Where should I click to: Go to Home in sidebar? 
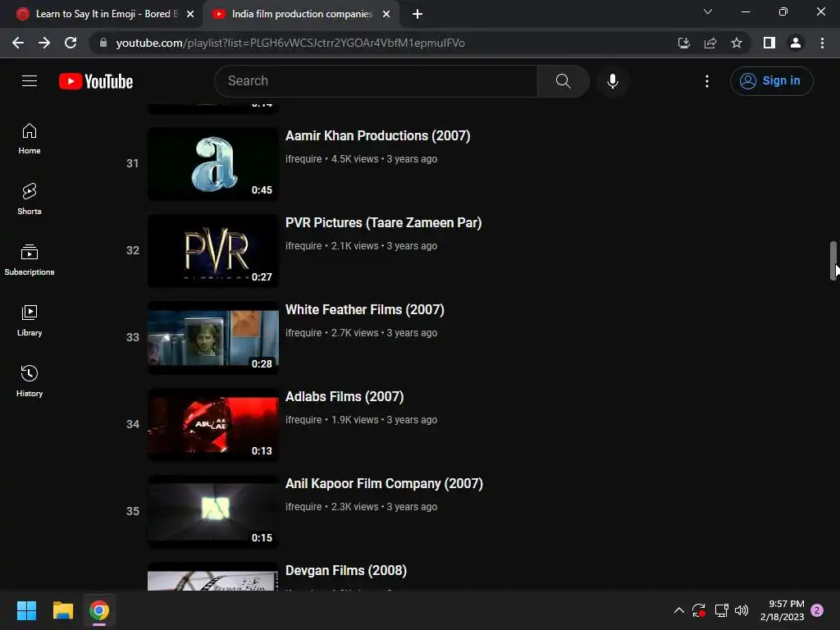(x=30, y=139)
